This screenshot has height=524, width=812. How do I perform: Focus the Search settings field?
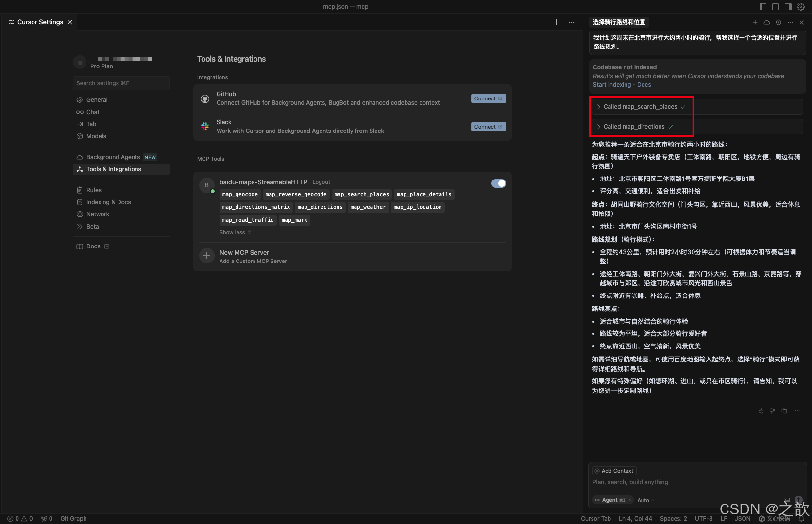(121, 83)
